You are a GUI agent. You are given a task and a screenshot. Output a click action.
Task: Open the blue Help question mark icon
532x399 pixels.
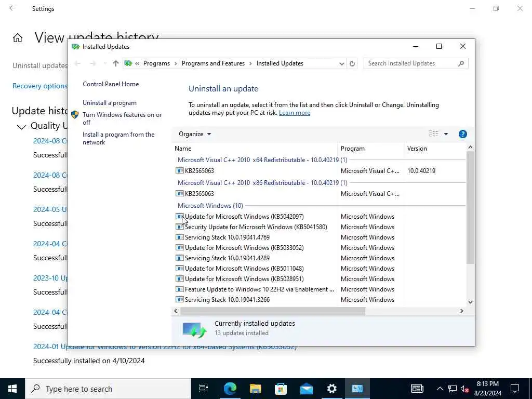pos(462,134)
